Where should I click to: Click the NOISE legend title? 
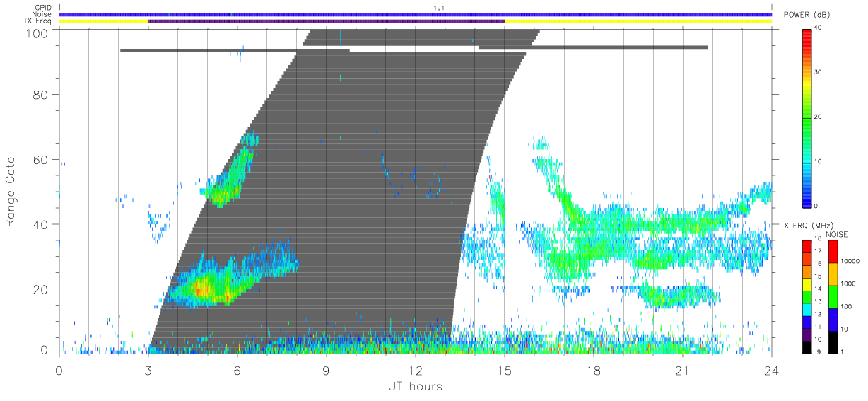coord(837,234)
